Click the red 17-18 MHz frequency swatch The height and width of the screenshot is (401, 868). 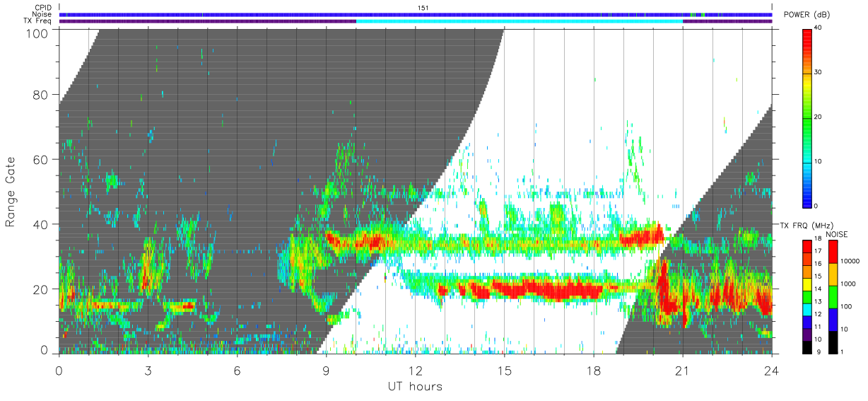pyautogui.click(x=807, y=247)
